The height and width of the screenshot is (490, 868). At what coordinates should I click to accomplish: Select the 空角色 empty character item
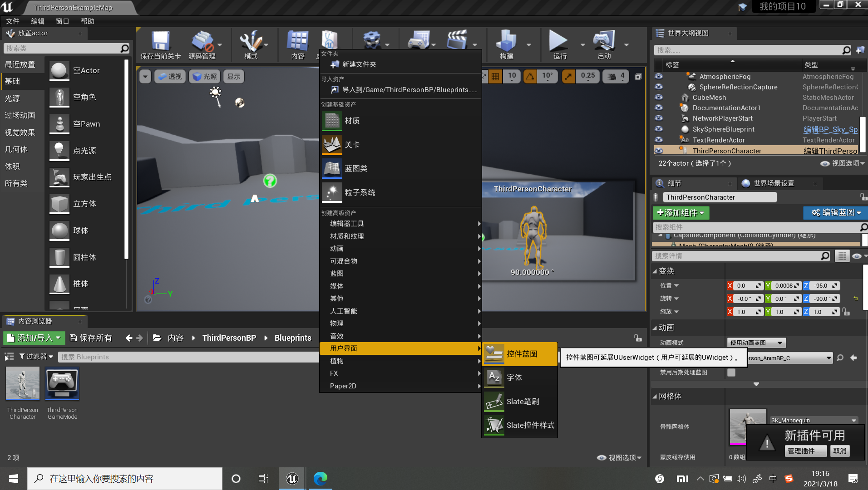pos(85,97)
